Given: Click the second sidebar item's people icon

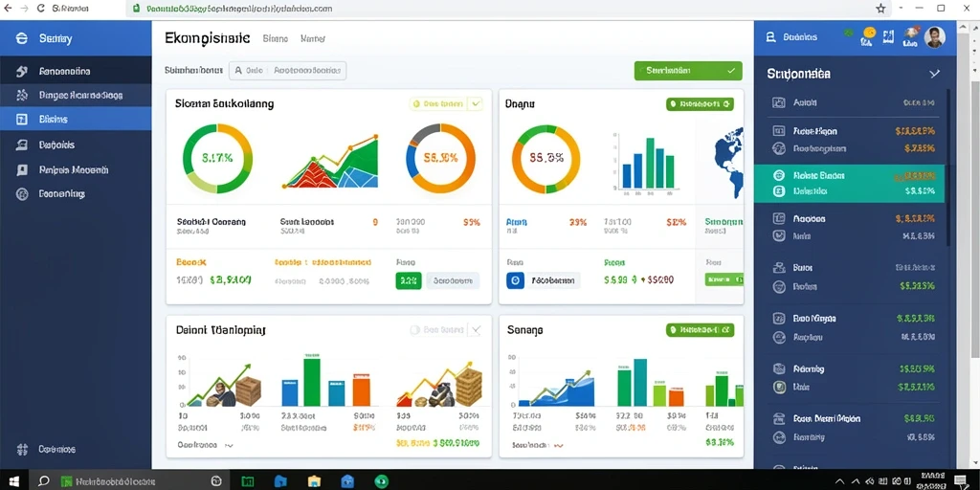Looking at the screenshot, I should pos(22,95).
